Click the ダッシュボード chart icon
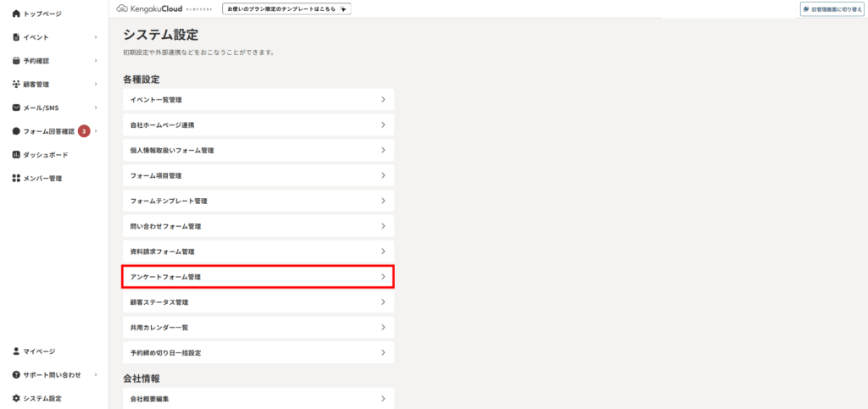868x409 pixels. tap(16, 155)
